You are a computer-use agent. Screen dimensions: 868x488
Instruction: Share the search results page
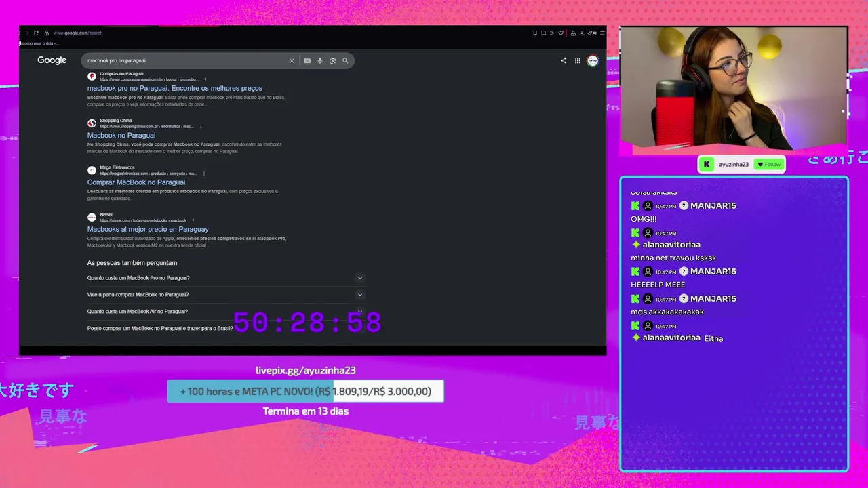coord(563,60)
